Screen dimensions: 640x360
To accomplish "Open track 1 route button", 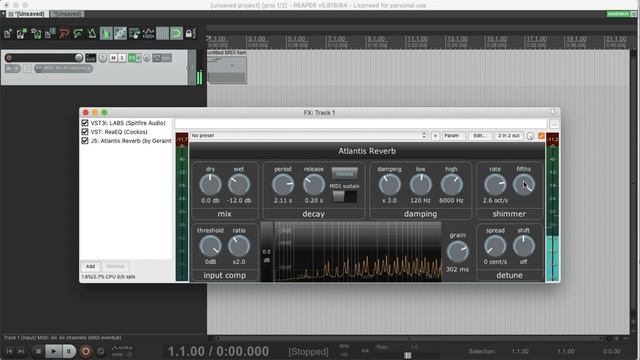I will (91, 58).
